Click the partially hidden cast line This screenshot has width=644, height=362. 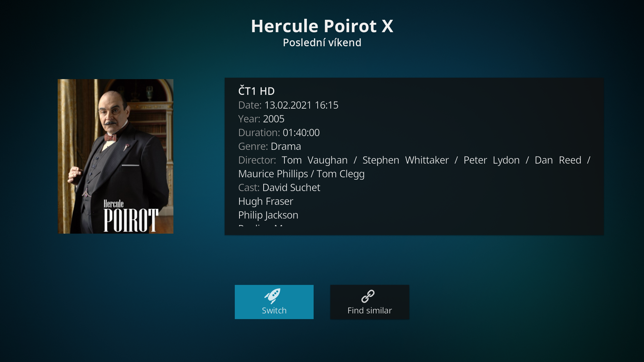click(x=261, y=226)
